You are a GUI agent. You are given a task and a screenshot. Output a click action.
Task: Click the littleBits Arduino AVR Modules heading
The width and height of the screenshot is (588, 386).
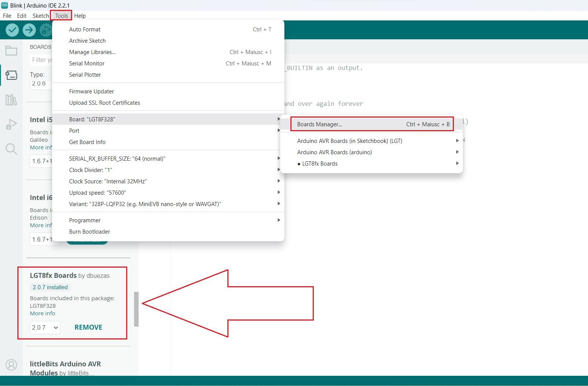click(65, 368)
